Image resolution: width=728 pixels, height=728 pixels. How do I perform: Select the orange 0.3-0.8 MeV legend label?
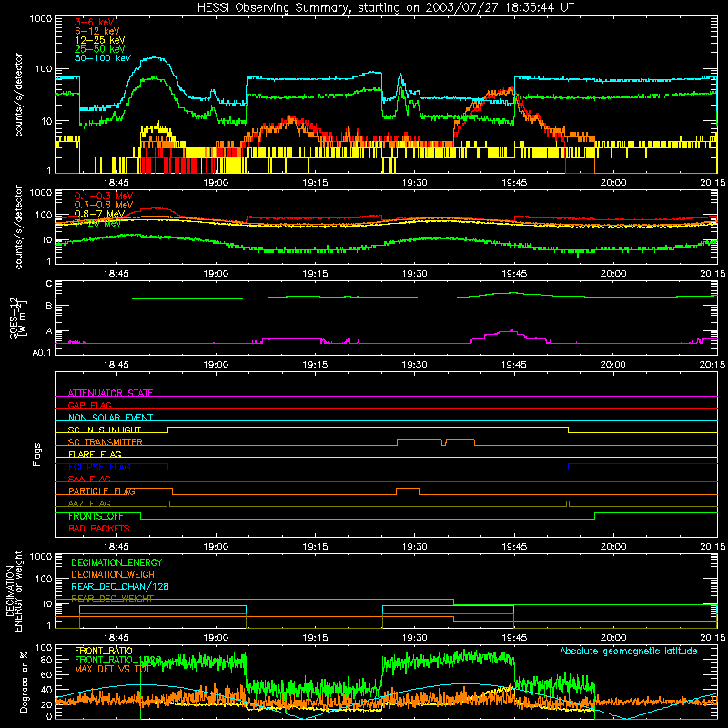pos(103,205)
